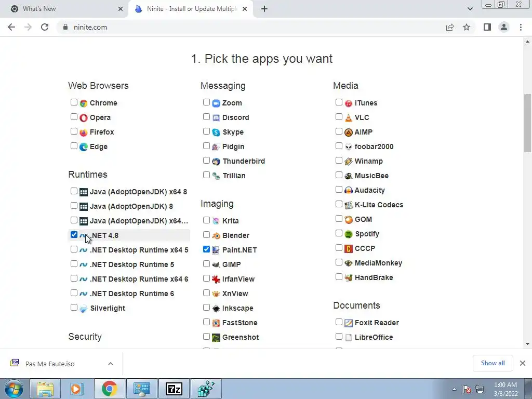
Task: Open the tab search dropdown arrow
Action: click(x=470, y=9)
